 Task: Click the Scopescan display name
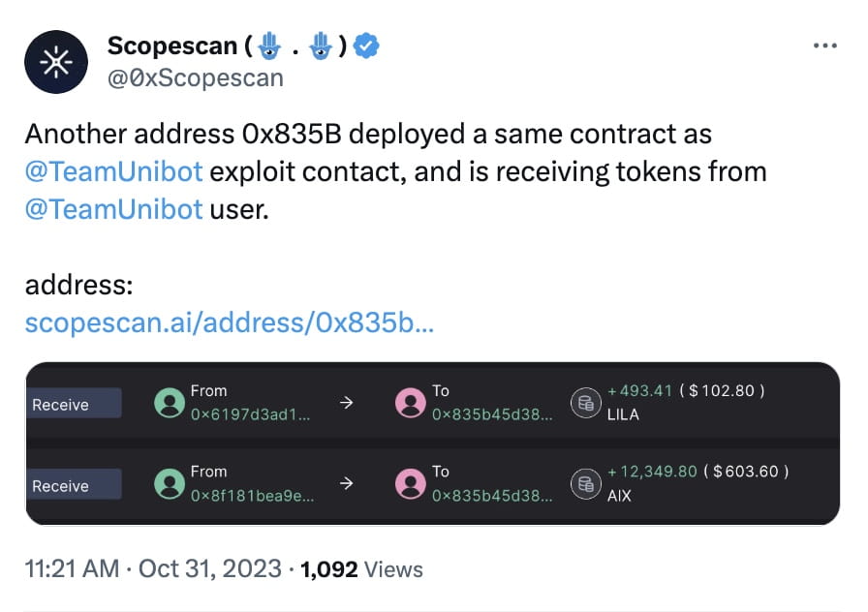(x=172, y=45)
